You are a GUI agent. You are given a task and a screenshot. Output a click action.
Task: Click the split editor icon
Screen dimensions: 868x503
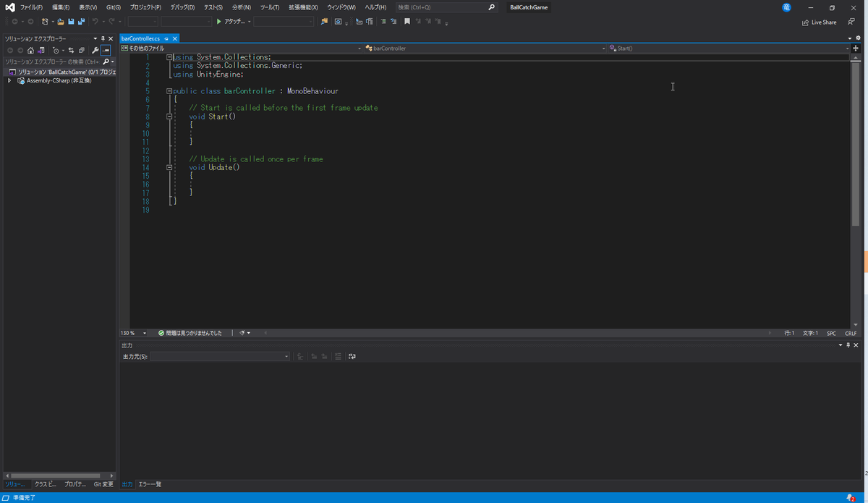856,48
